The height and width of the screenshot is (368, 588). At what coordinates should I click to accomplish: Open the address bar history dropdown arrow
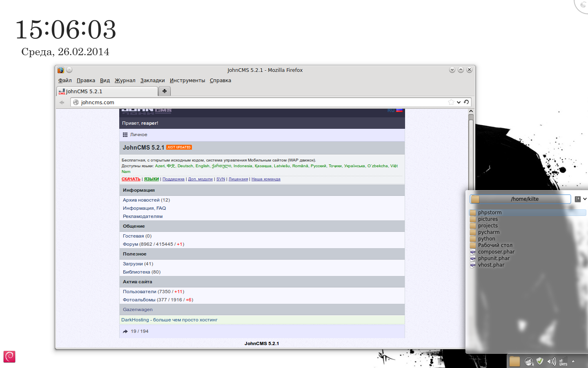click(459, 102)
